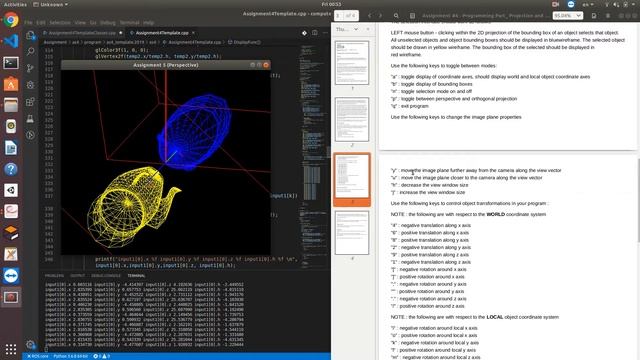Open VS Code Manage gear icon
This screenshot has height=360, width=640.
pyautogui.click(x=30, y=345)
